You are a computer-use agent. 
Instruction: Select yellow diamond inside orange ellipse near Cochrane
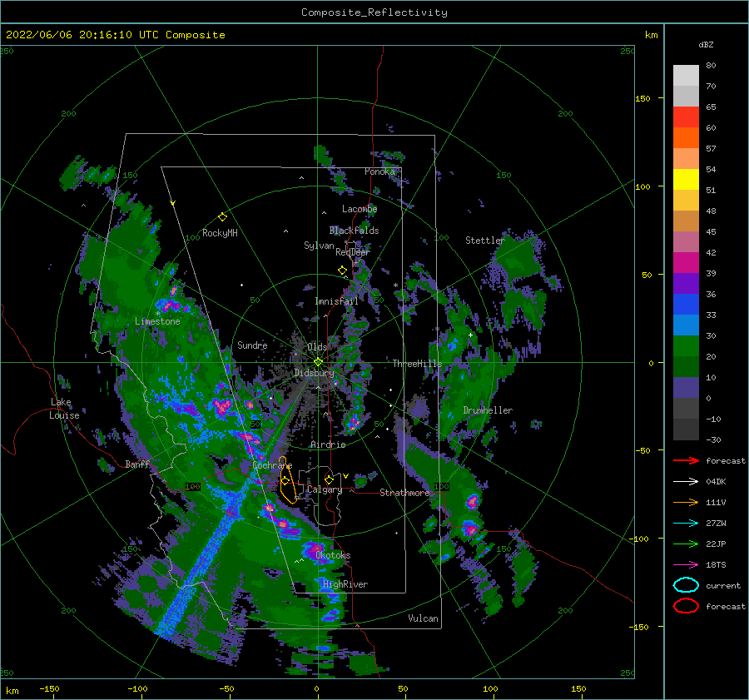pyautogui.click(x=285, y=480)
